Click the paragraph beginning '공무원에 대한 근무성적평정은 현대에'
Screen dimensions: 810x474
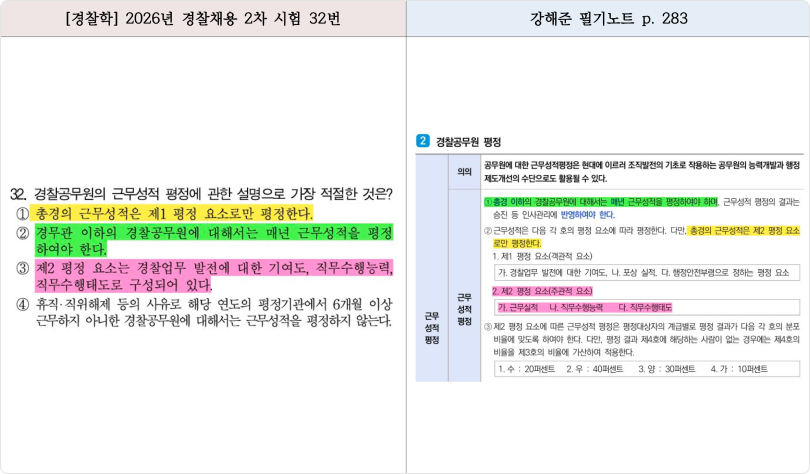pos(642,171)
